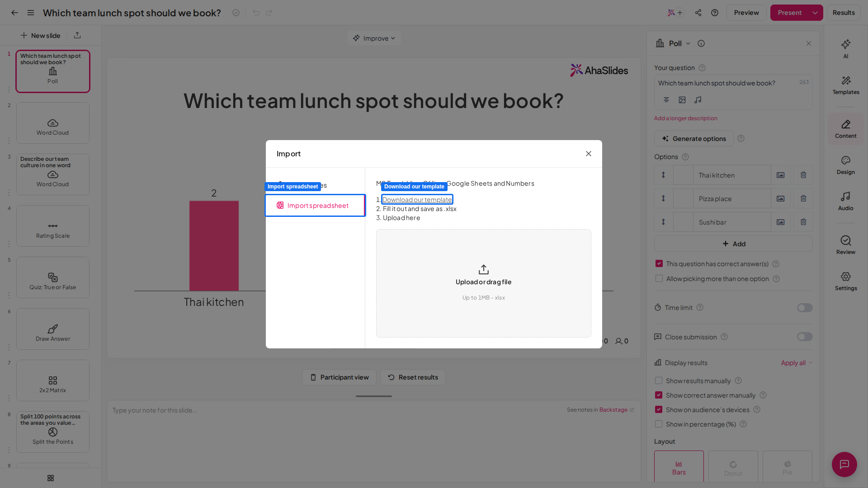The width and height of the screenshot is (868, 488).
Task: Open the hamburger menu icon
Action: 31,13
